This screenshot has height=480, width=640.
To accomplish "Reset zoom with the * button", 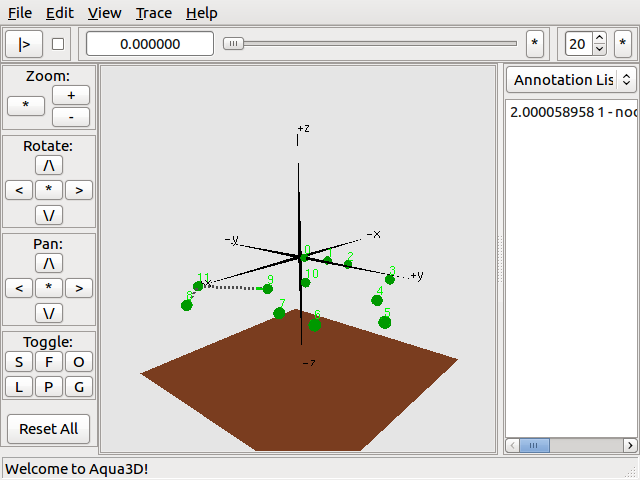I will click(x=26, y=106).
